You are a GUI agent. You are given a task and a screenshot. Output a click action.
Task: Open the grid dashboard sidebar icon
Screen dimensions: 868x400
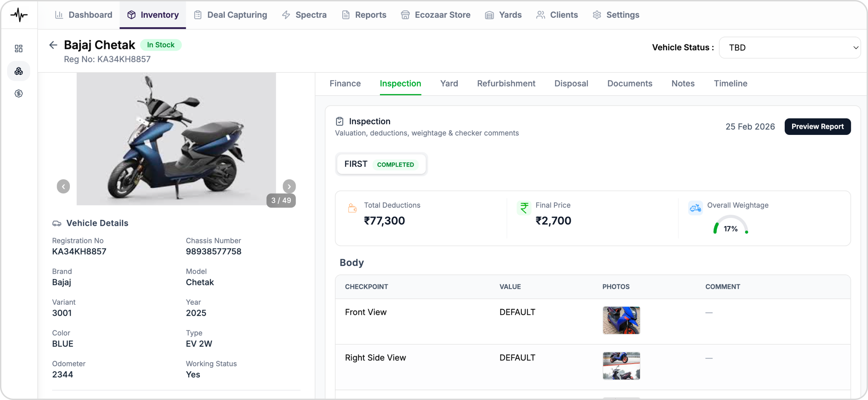[x=18, y=48]
